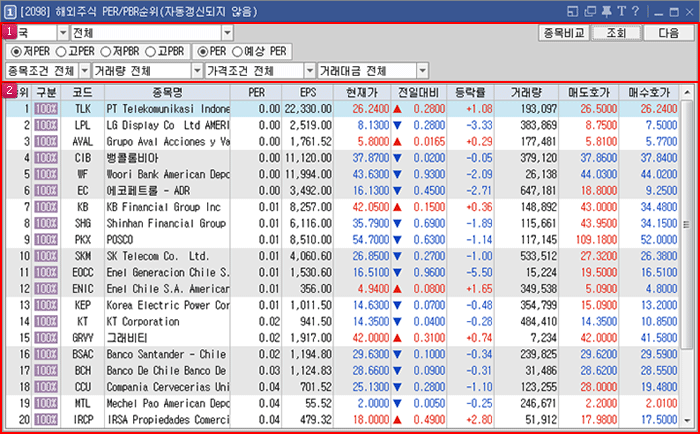Click the 100% badge in the TLK row
700x434 pixels.
(x=46, y=109)
